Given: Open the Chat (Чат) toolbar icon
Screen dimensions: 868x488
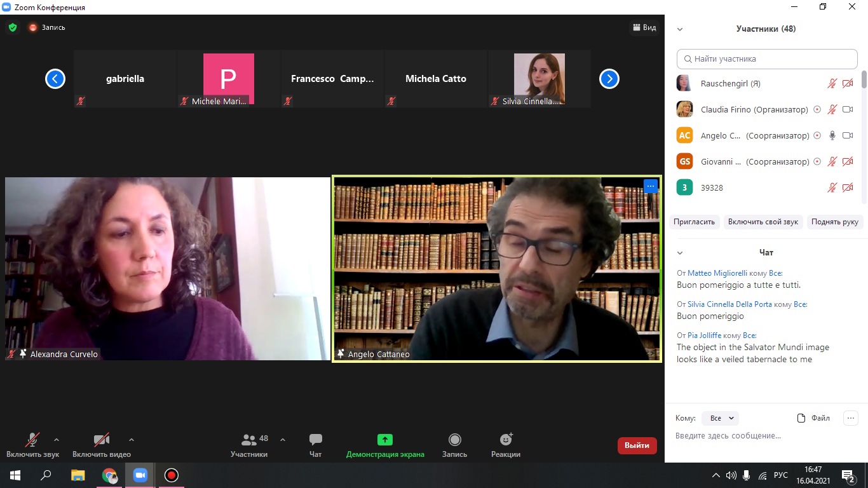Looking at the screenshot, I should (x=315, y=440).
